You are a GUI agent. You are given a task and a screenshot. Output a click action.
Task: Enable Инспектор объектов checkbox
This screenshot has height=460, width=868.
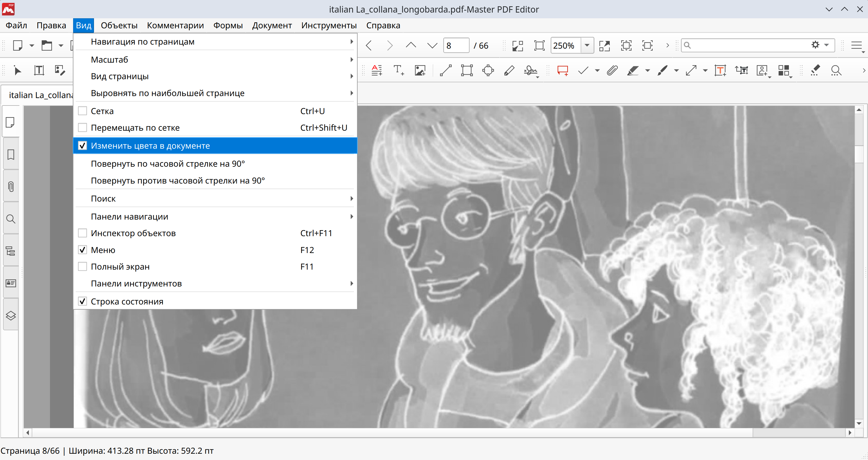83,233
